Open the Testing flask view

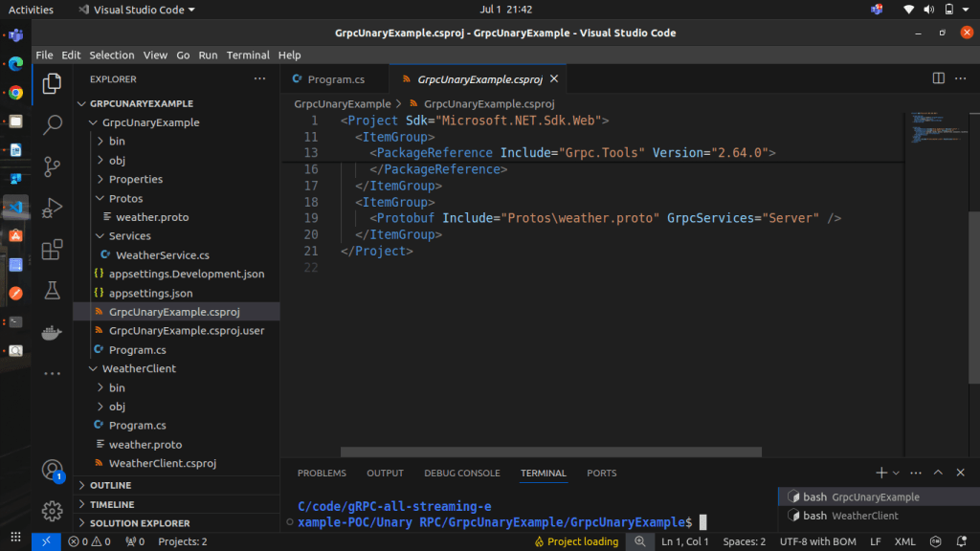53,291
